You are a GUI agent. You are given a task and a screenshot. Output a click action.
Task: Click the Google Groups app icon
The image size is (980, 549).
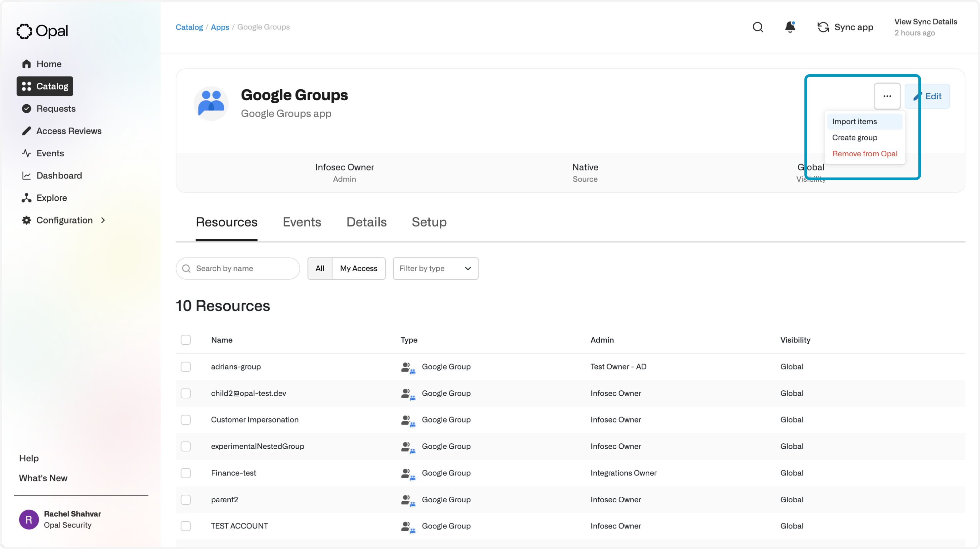(211, 103)
